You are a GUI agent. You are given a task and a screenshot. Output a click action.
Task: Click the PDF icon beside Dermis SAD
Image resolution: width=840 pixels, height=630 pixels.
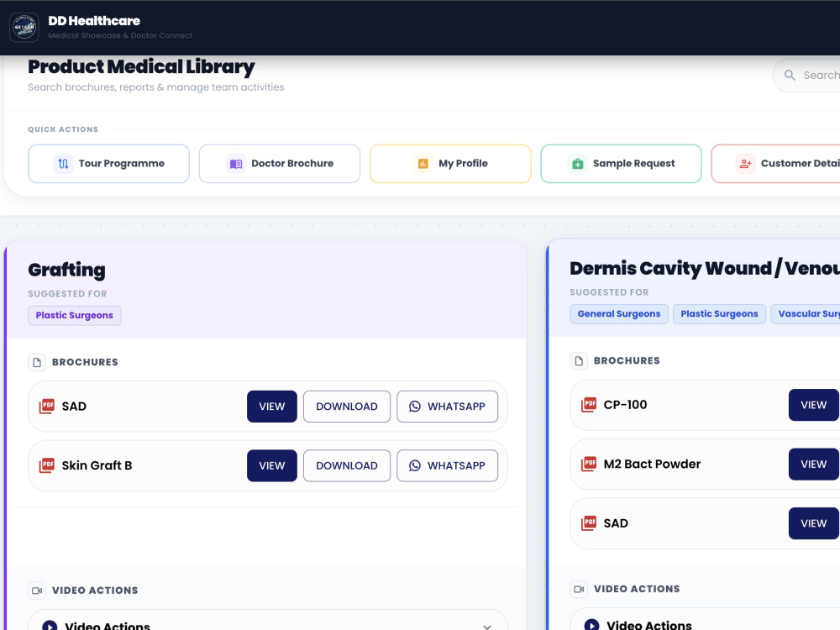[590, 522]
